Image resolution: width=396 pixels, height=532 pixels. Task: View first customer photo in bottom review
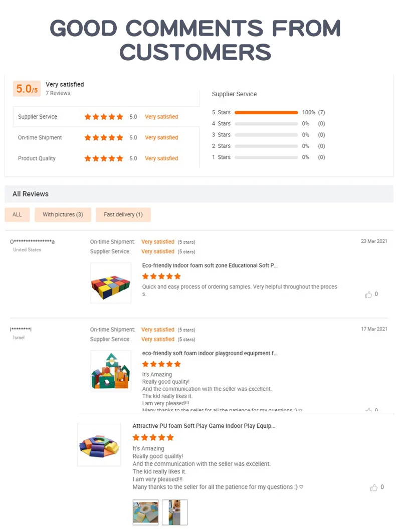[145, 512]
